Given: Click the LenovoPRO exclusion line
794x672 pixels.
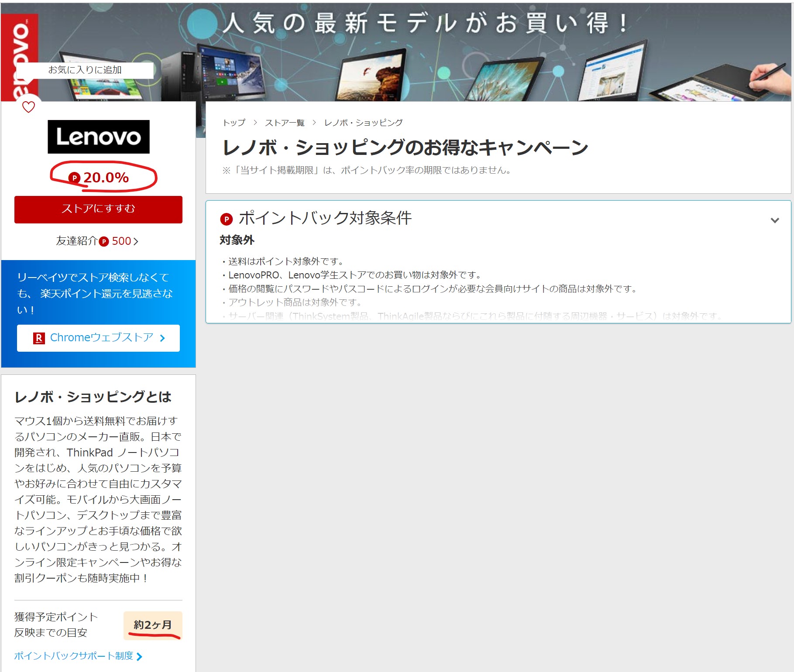Looking at the screenshot, I should click(352, 275).
